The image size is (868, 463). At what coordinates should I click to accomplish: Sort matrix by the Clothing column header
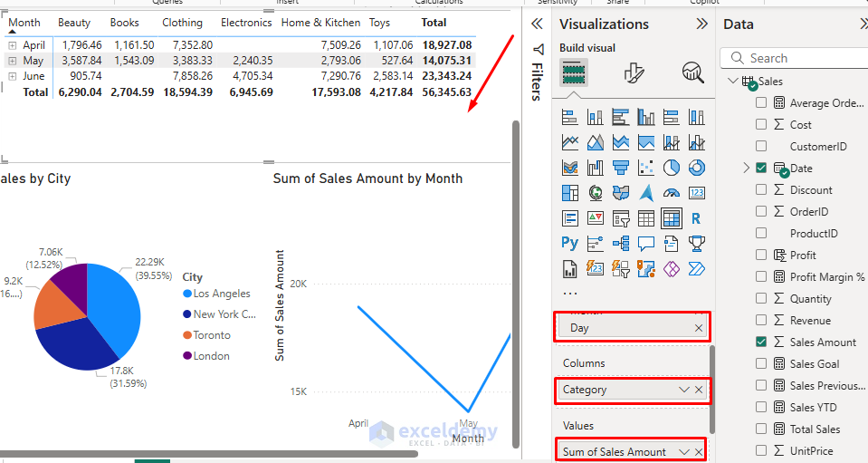(x=182, y=23)
